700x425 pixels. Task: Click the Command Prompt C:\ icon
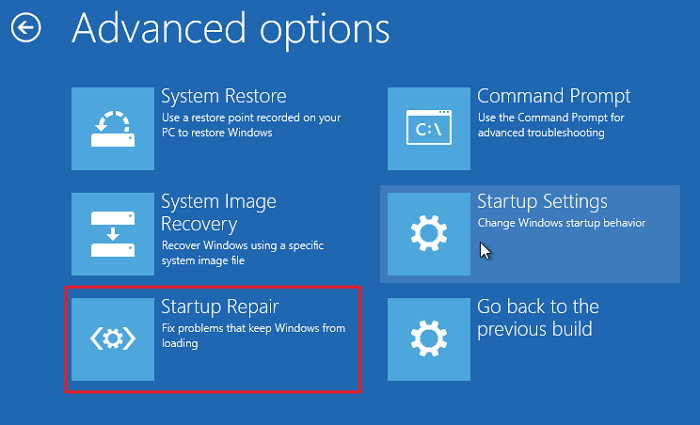(x=429, y=128)
